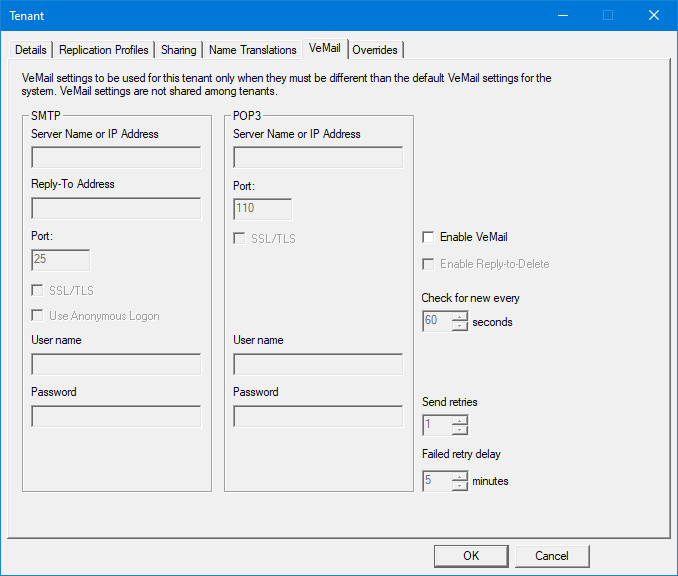Toggle Use Anonymous Logon checkbox
Image resolution: width=678 pixels, height=576 pixels.
click(x=38, y=316)
